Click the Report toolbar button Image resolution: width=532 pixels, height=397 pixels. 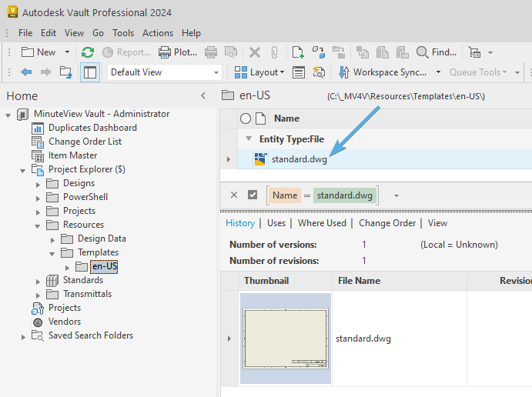click(x=126, y=52)
